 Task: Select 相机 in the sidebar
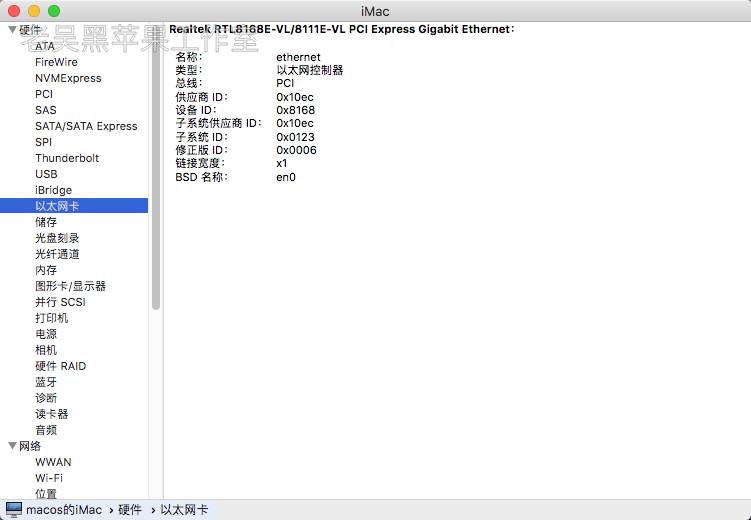pos(46,350)
